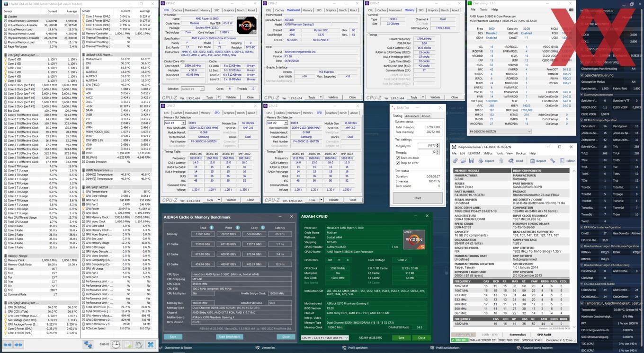
Task: Close HWiNFO sensors with blue X icon
Action: point(151,344)
